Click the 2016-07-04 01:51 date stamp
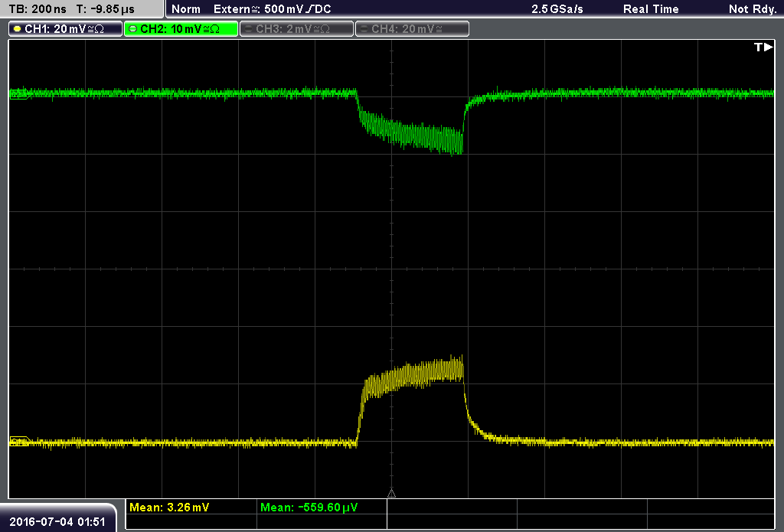 tap(57, 521)
